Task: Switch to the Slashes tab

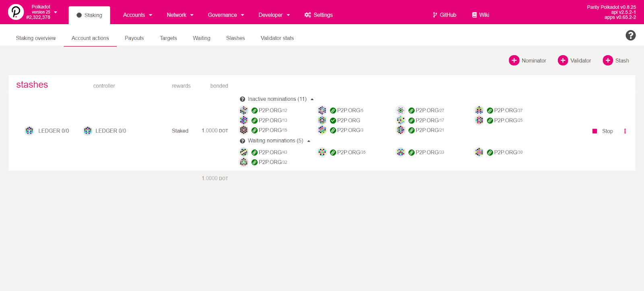Action: point(235,38)
